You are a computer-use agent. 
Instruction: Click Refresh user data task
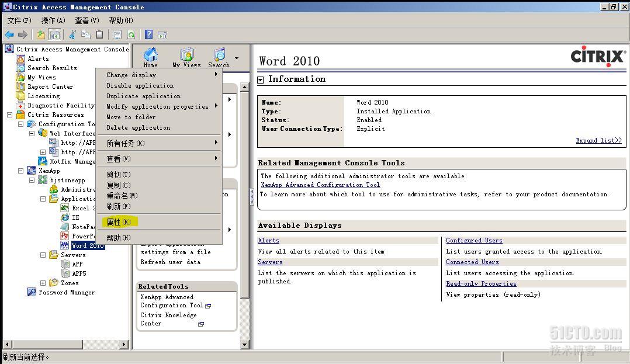tap(171, 262)
